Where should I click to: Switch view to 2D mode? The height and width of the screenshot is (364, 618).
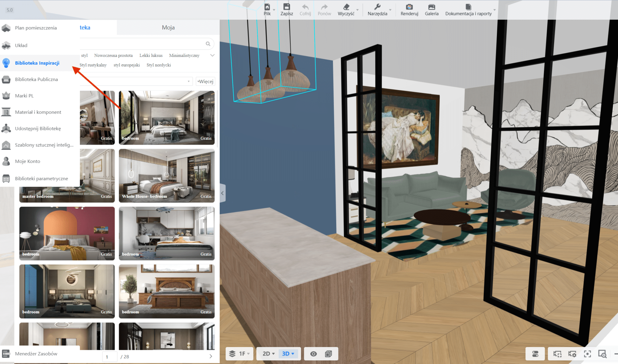(x=268, y=354)
